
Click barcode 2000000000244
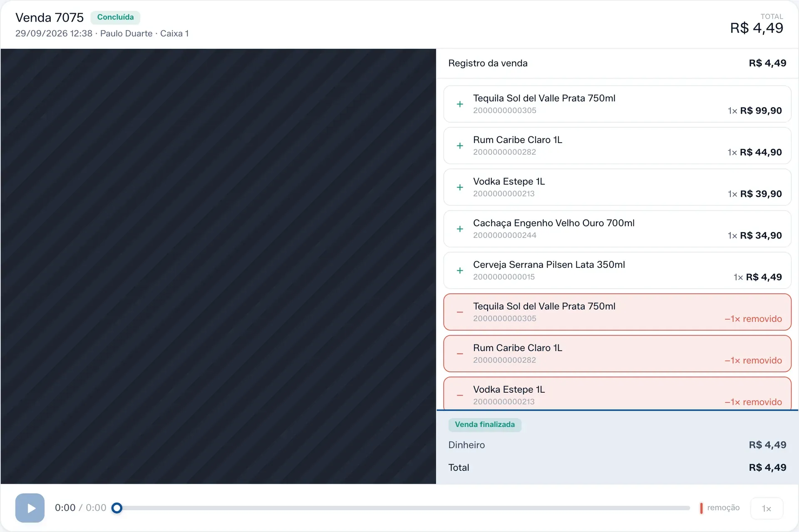[504, 235]
